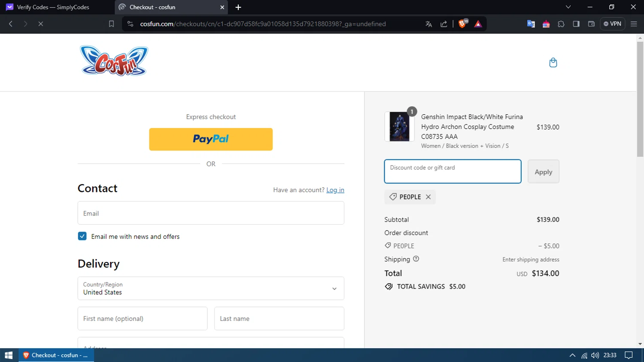The width and height of the screenshot is (644, 362).
Task: Click the Log in link
Action: 335,190
